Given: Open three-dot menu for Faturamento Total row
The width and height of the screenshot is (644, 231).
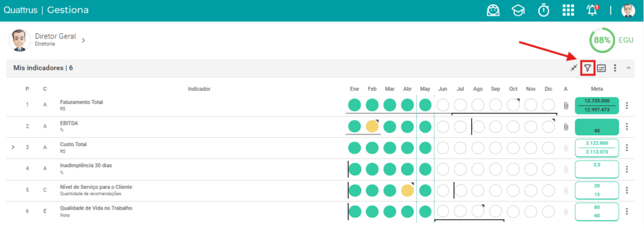Looking at the screenshot, I should click(627, 105).
